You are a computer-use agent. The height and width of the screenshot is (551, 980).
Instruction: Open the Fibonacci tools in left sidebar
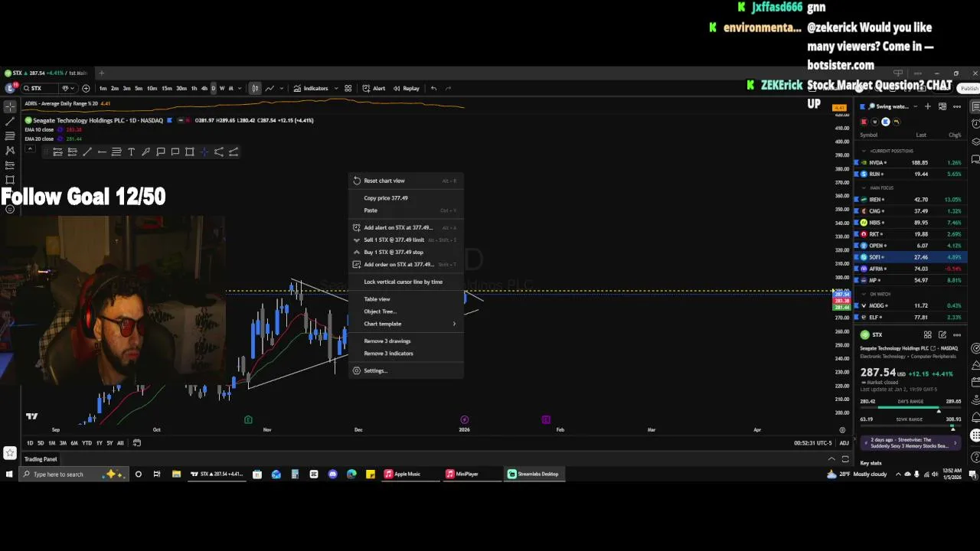(10, 136)
